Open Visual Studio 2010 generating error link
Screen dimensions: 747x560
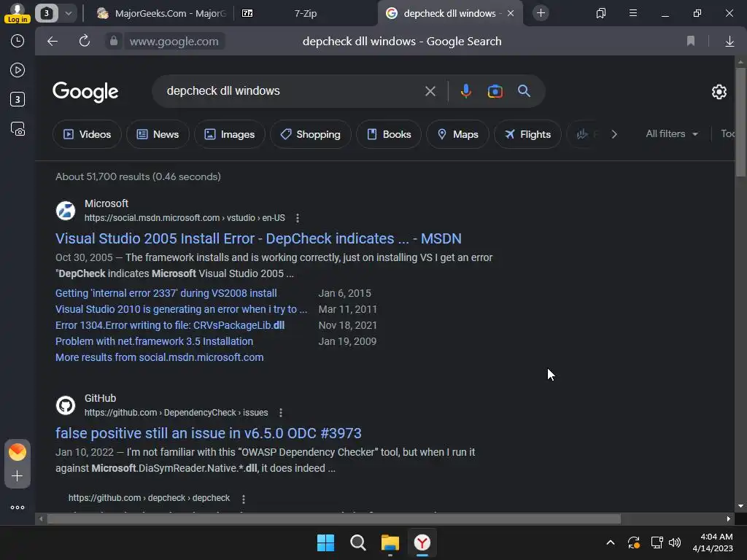click(x=181, y=309)
